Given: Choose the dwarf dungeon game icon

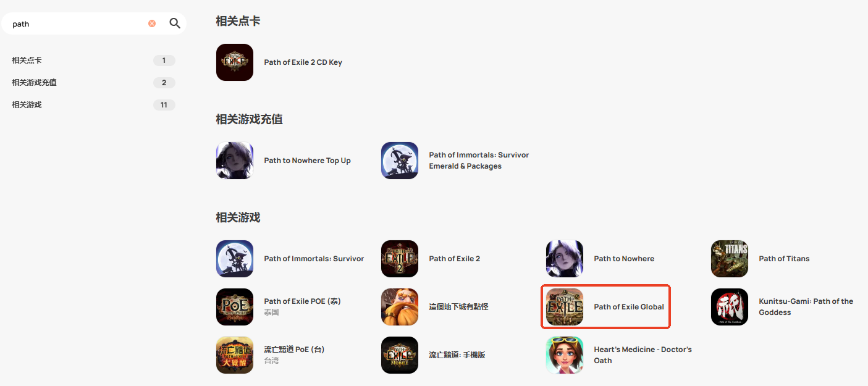Looking at the screenshot, I should tap(400, 307).
